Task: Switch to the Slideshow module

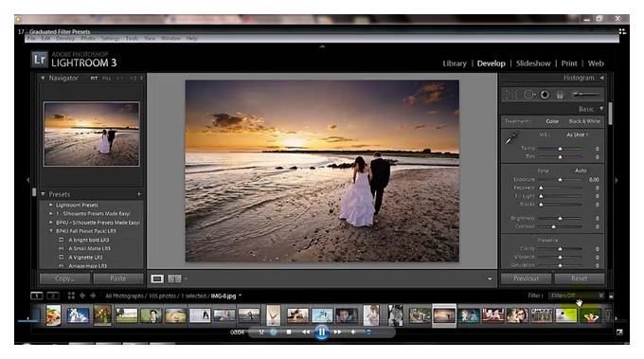Action: [533, 63]
